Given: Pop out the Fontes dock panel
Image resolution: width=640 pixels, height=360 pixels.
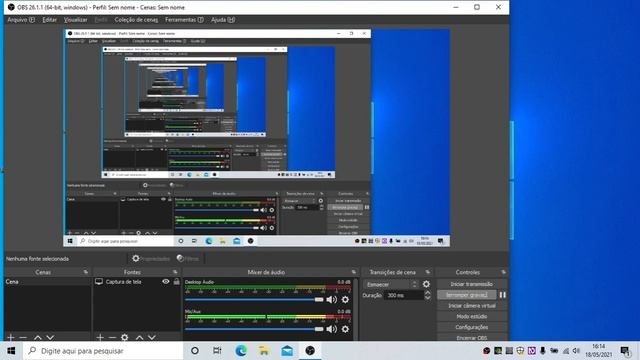Looking at the screenshot, I should coord(175,272).
